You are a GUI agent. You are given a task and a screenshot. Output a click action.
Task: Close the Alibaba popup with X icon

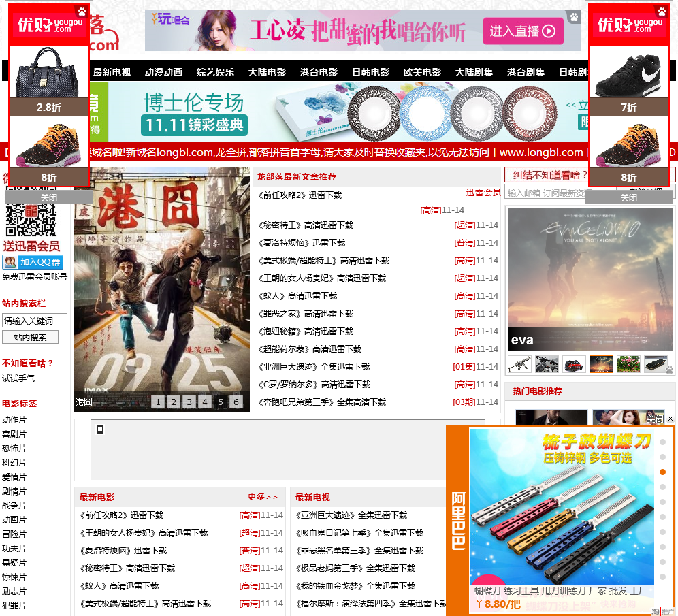(671, 419)
